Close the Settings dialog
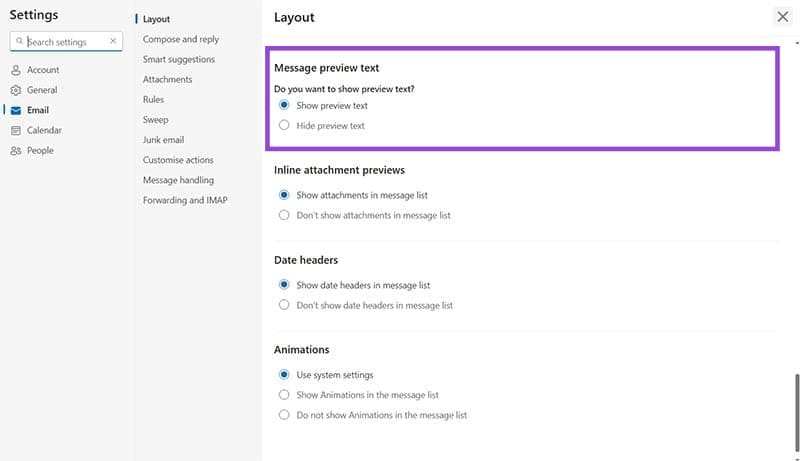This screenshot has width=800, height=461. (x=783, y=17)
